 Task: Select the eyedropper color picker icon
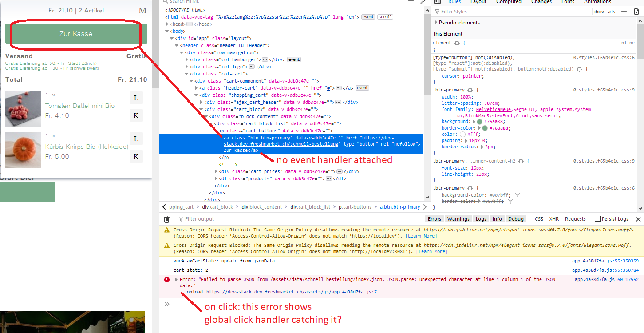[x=423, y=2]
